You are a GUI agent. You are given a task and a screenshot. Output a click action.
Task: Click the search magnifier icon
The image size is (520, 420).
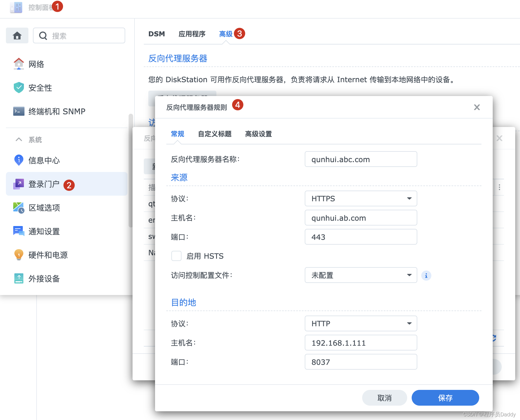click(x=43, y=36)
